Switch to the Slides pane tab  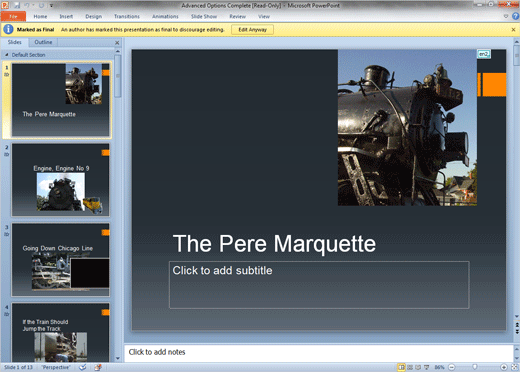tap(14, 42)
